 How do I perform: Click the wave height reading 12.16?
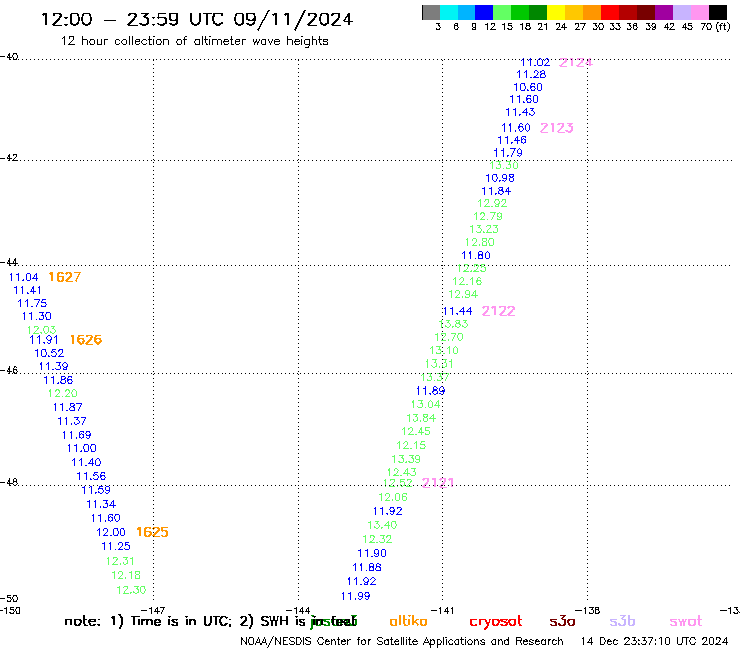pos(467,281)
